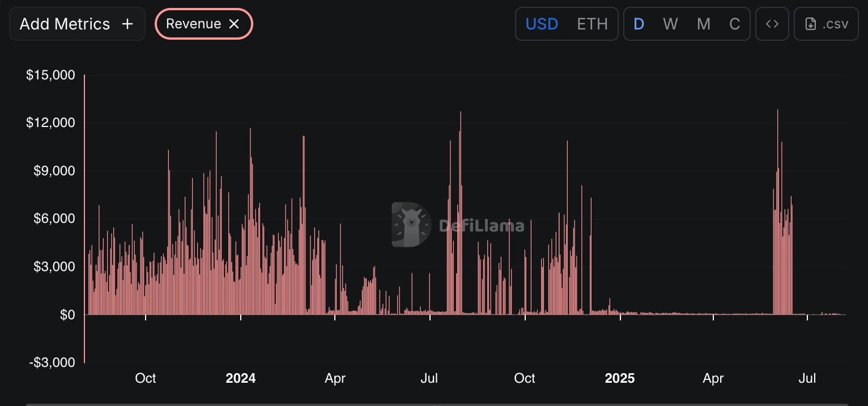Click the plus icon beside Add Metrics
The height and width of the screenshot is (406, 868).
127,24
